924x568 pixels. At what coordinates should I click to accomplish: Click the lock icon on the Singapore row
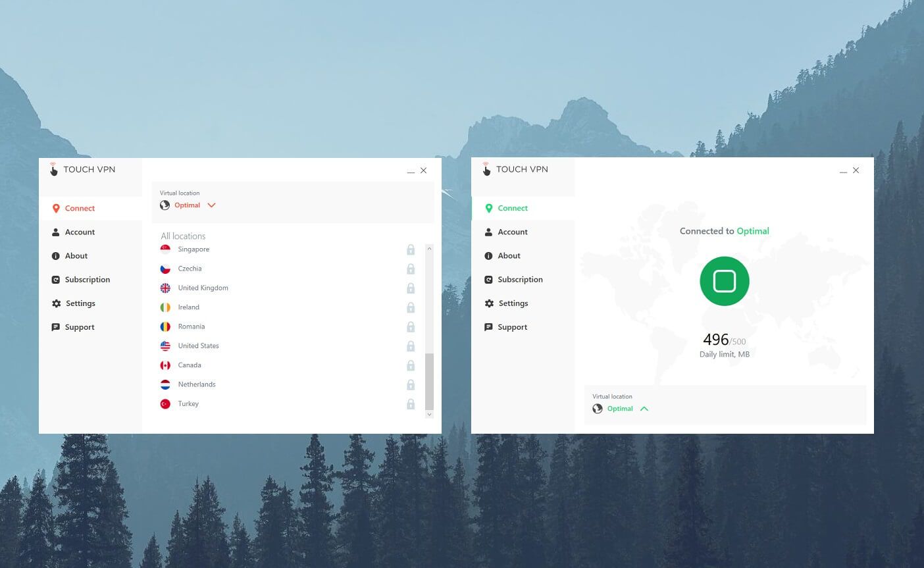(x=411, y=249)
